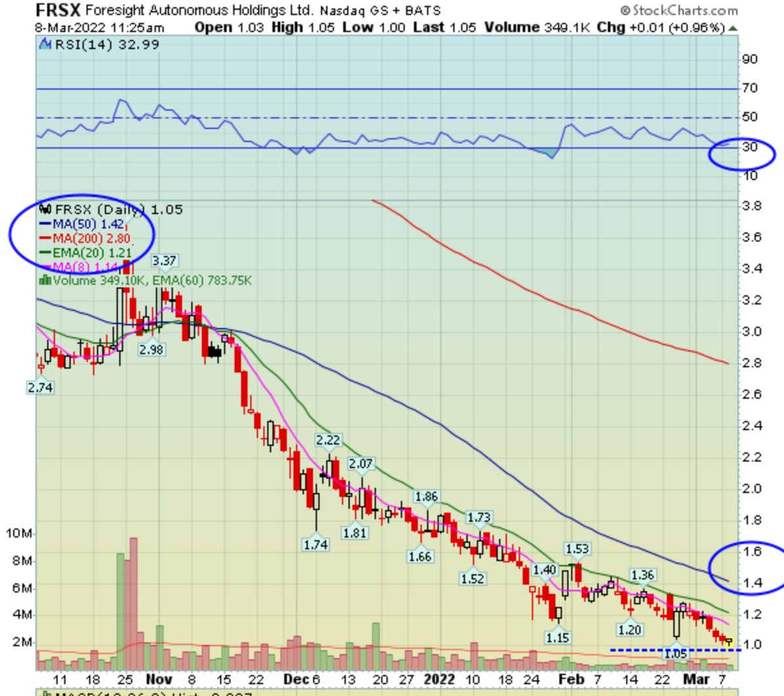Screen dimensions: 784x696
Task: Click the 1.0 price axis label
Action: click(x=752, y=644)
